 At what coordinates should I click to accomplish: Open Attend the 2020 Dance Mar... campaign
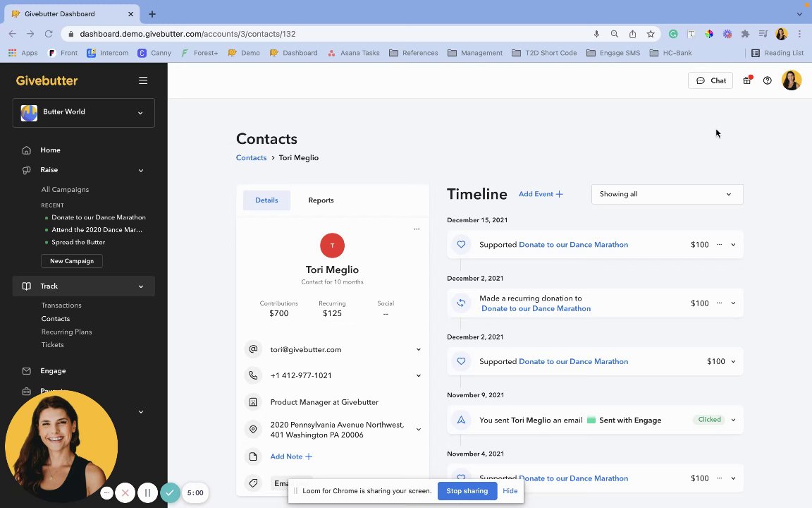pyautogui.click(x=97, y=229)
